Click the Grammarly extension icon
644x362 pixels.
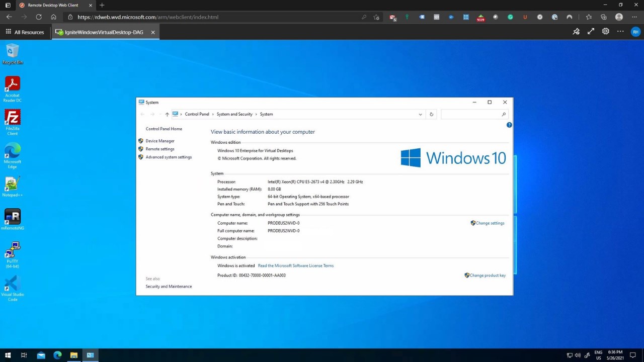(x=510, y=17)
